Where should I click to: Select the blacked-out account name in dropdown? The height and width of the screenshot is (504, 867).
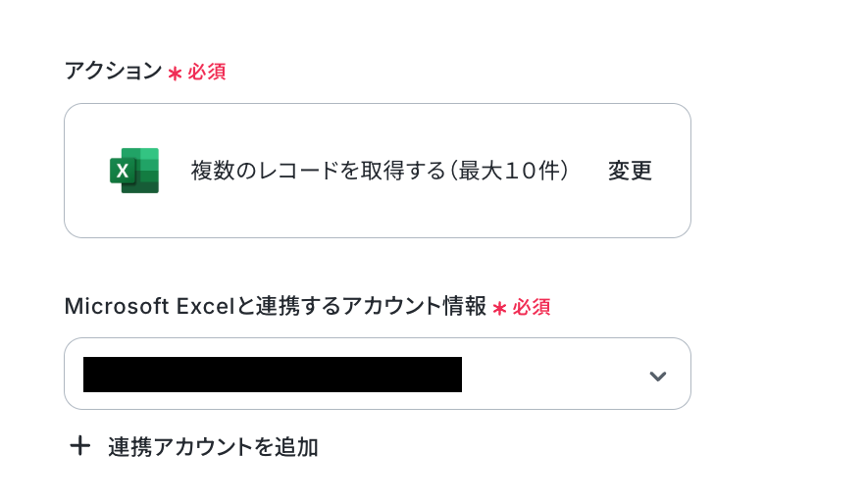pos(273,375)
